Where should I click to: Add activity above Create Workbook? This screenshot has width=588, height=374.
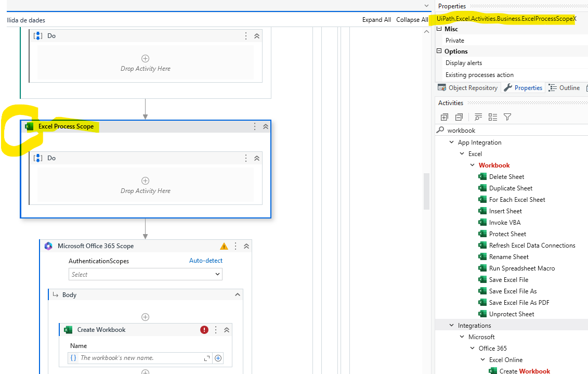coord(145,317)
